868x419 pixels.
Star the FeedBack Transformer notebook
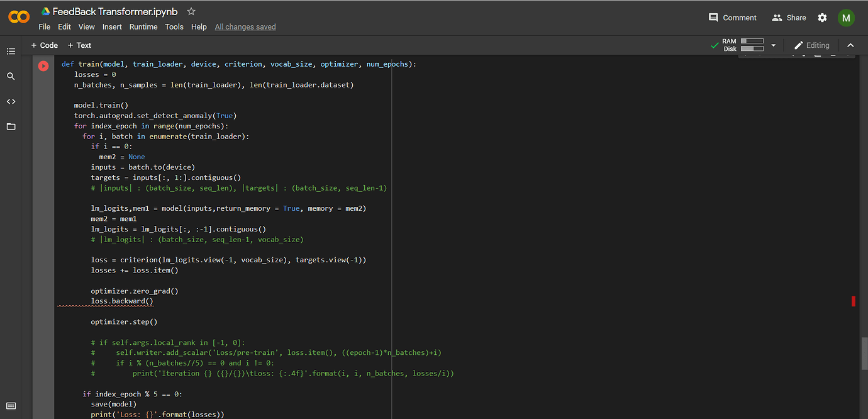tap(191, 11)
